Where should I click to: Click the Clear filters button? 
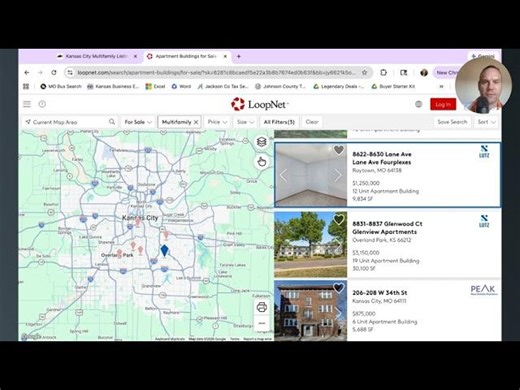tap(312, 122)
